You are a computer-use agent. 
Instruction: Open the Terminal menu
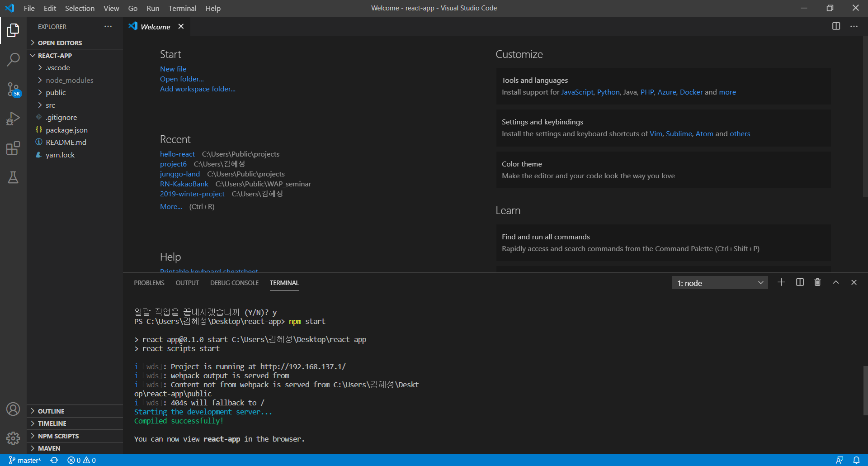[x=182, y=8]
